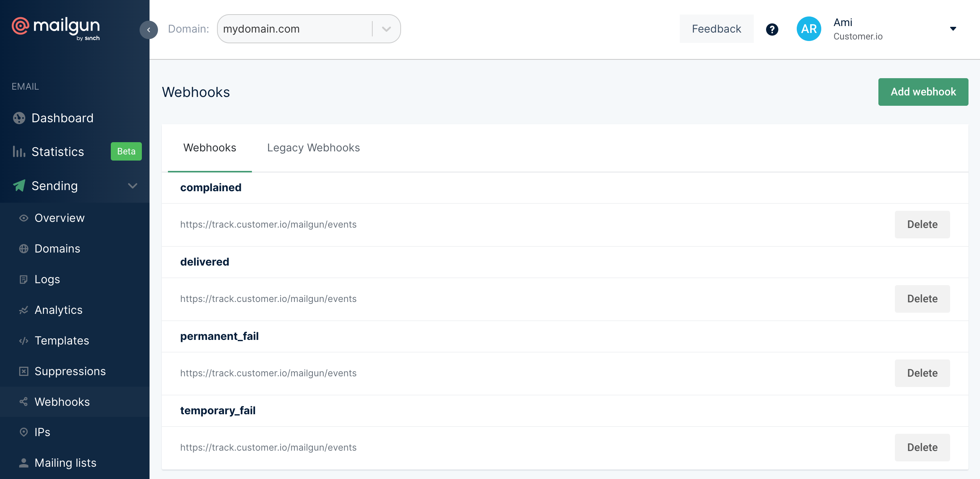This screenshot has height=479, width=980.
Task: Collapse the Sending section chevron
Action: pyautogui.click(x=133, y=186)
